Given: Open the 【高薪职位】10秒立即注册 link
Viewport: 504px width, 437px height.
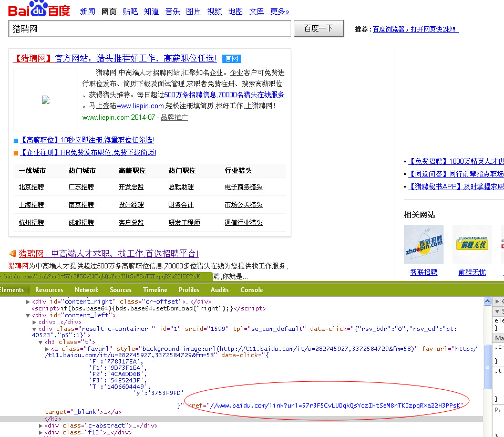Looking at the screenshot, I should pyautogui.click(x=87, y=140).
